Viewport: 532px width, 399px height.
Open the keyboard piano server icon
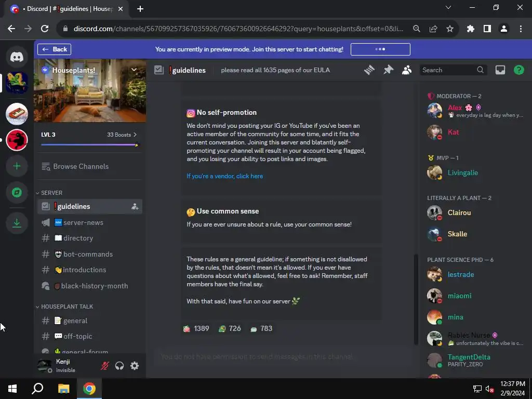(17, 114)
